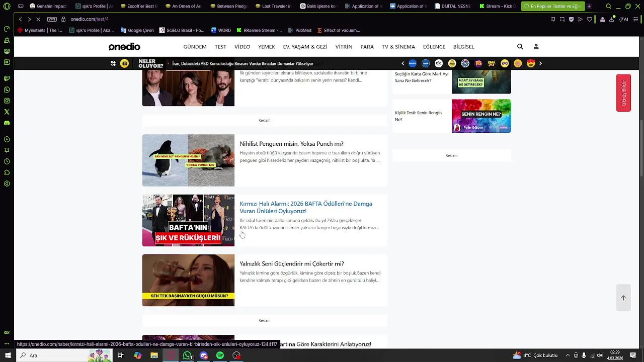Image resolution: width=644 pixels, height=362 pixels.
Task: Open Twitch in the Opera GX sidebar
Action: (x=7, y=78)
